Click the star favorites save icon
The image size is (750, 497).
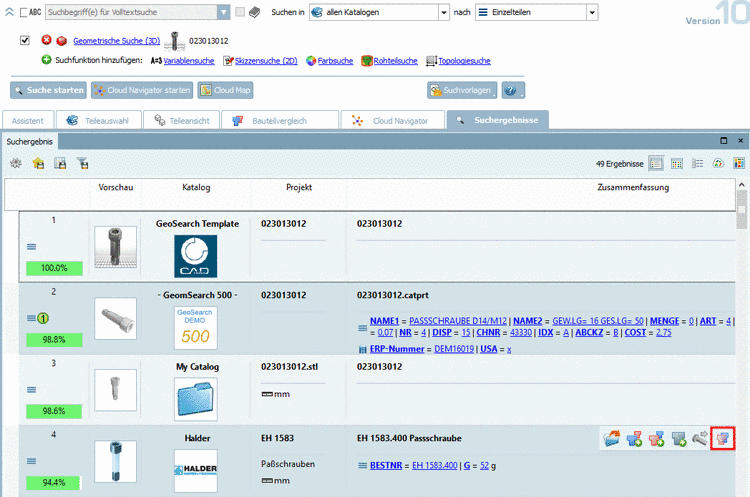38,164
